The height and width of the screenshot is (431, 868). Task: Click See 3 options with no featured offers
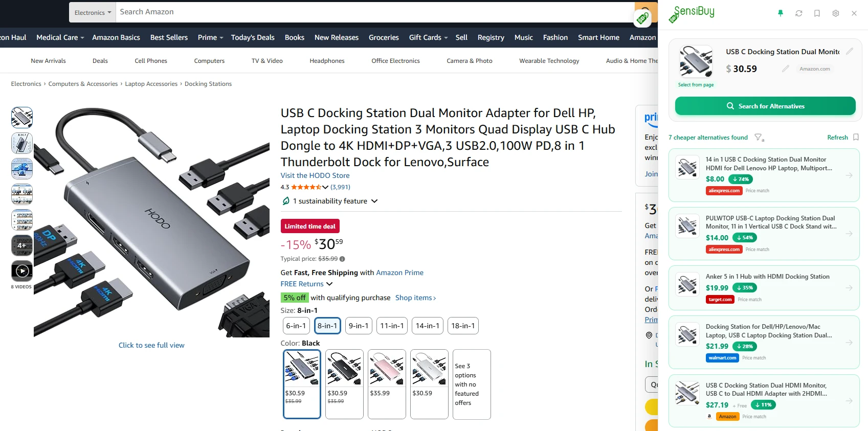472,384
